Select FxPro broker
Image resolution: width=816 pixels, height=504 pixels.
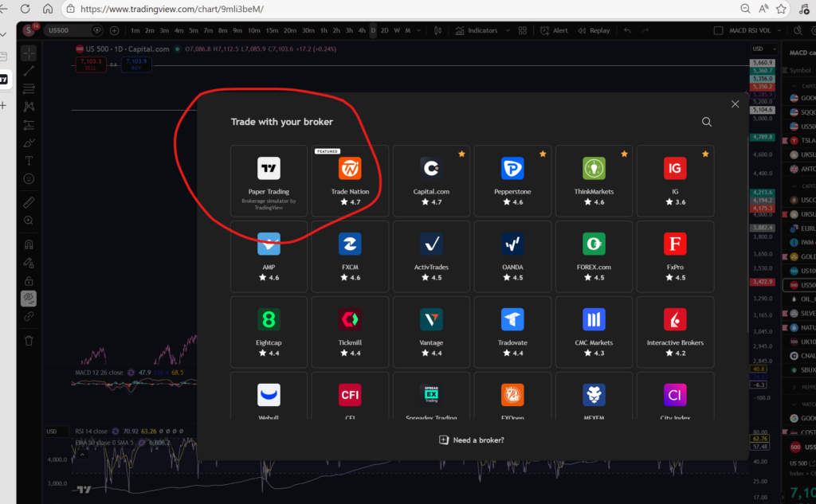675,256
